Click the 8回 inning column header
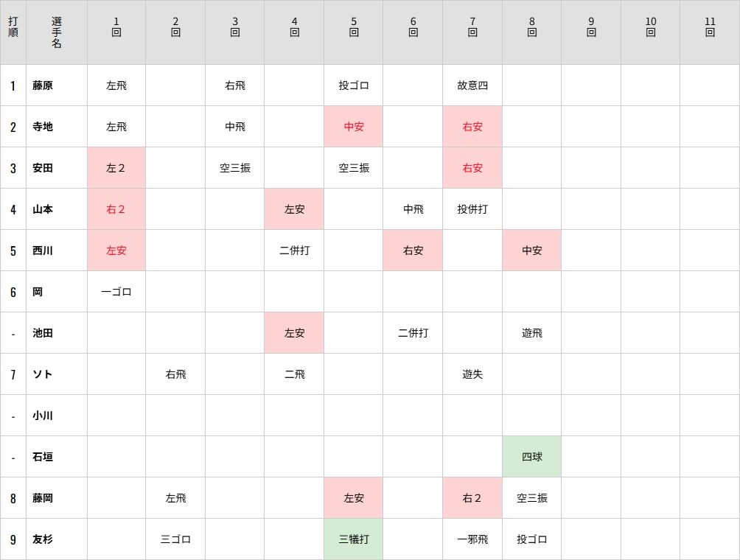The image size is (740, 560). [x=532, y=27]
